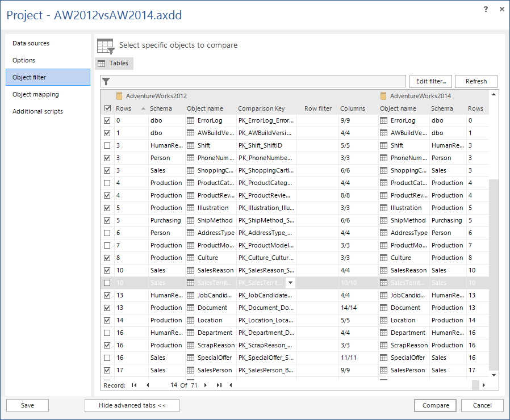Click the Cancel button
510x420 pixels.
coord(482,405)
